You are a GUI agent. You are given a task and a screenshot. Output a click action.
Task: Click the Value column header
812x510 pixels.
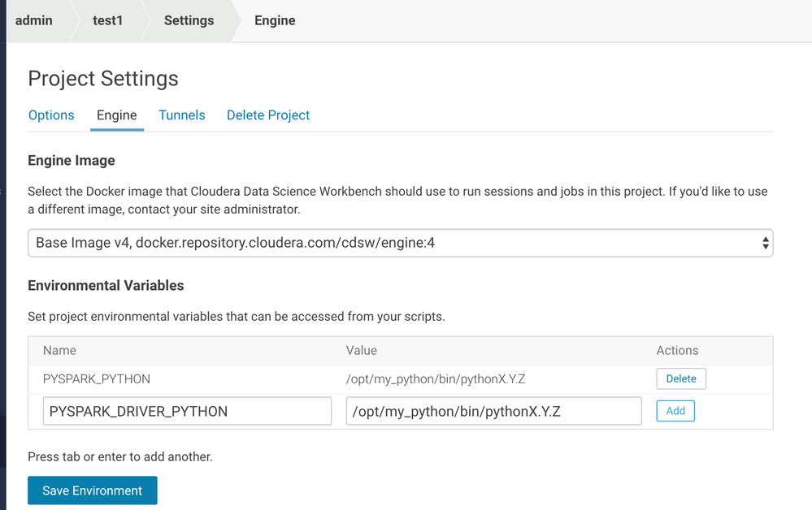pyautogui.click(x=362, y=351)
